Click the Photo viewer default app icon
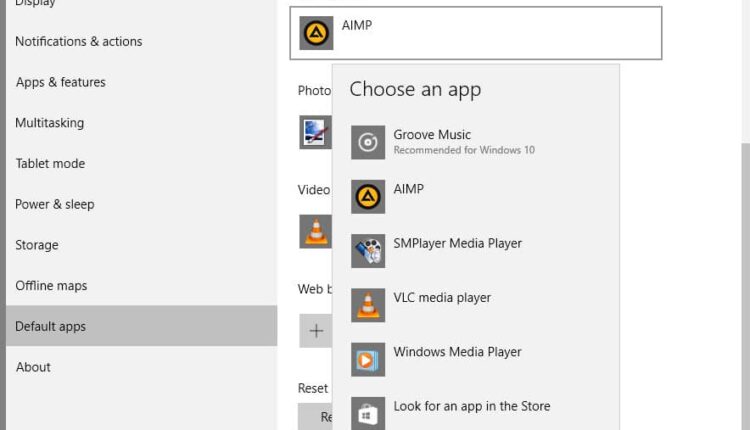The height and width of the screenshot is (430, 750). pos(315,132)
